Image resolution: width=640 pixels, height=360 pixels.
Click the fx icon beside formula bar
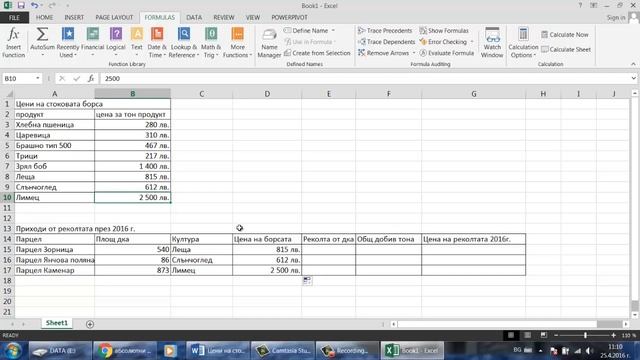(x=91, y=78)
